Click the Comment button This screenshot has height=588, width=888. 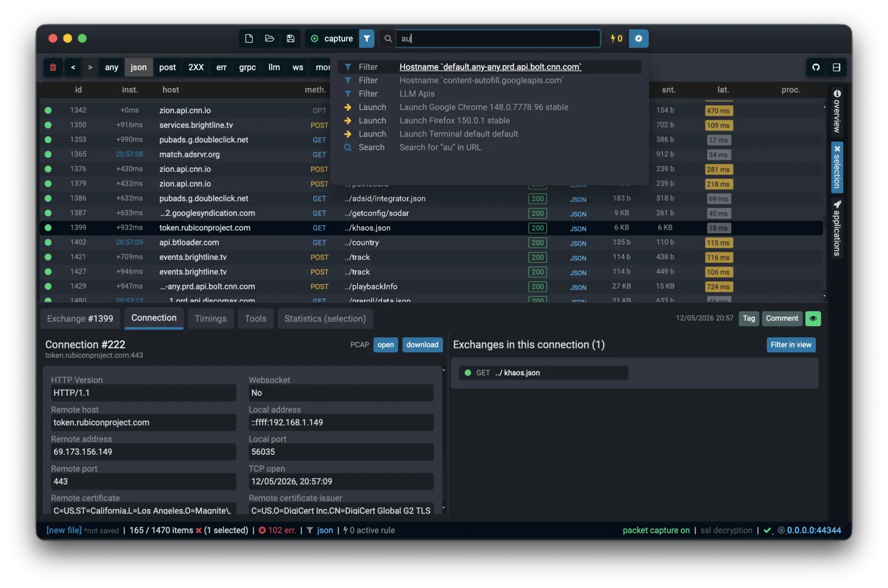pyautogui.click(x=782, y=318)
